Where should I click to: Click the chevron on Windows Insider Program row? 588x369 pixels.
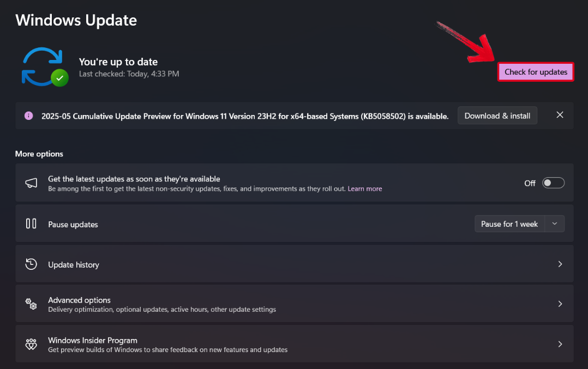click(560, 344)
